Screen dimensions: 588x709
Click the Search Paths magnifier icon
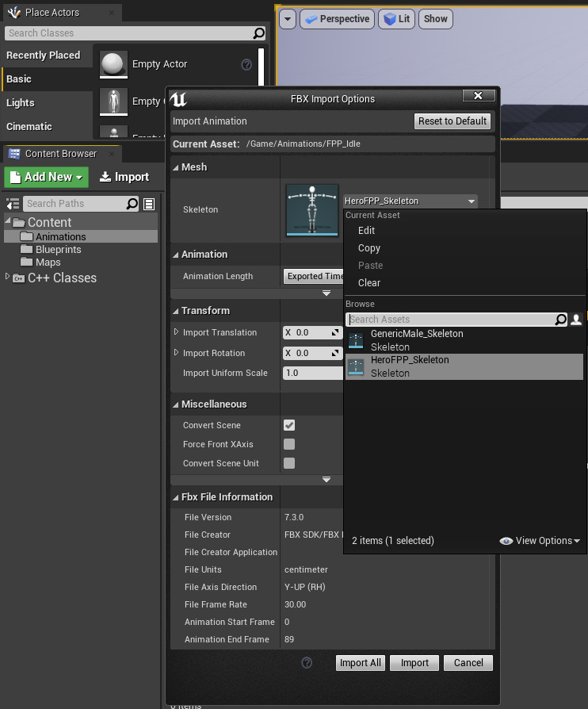132,204
